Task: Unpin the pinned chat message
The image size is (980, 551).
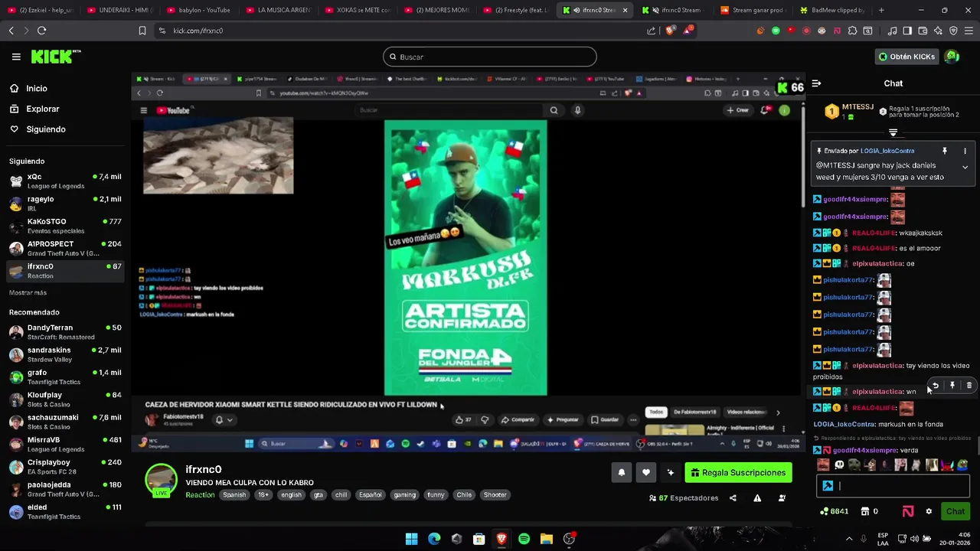Action: [945, 152]
